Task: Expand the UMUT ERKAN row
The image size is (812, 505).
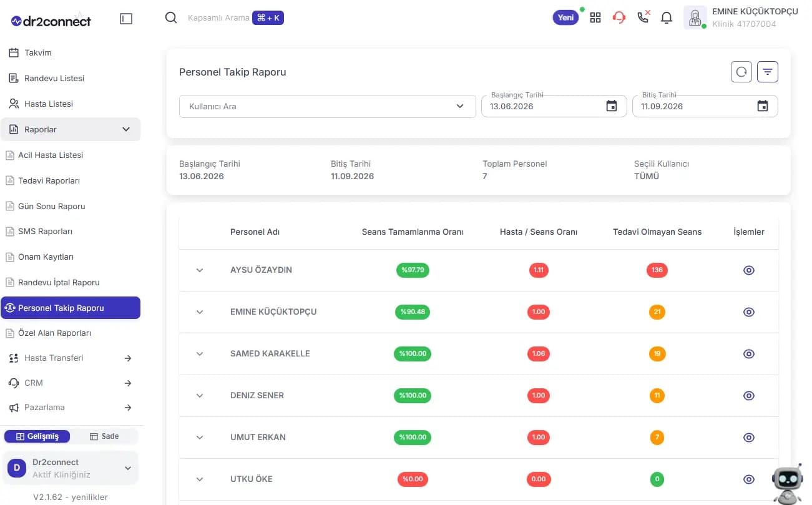Action: coord(200,438)
